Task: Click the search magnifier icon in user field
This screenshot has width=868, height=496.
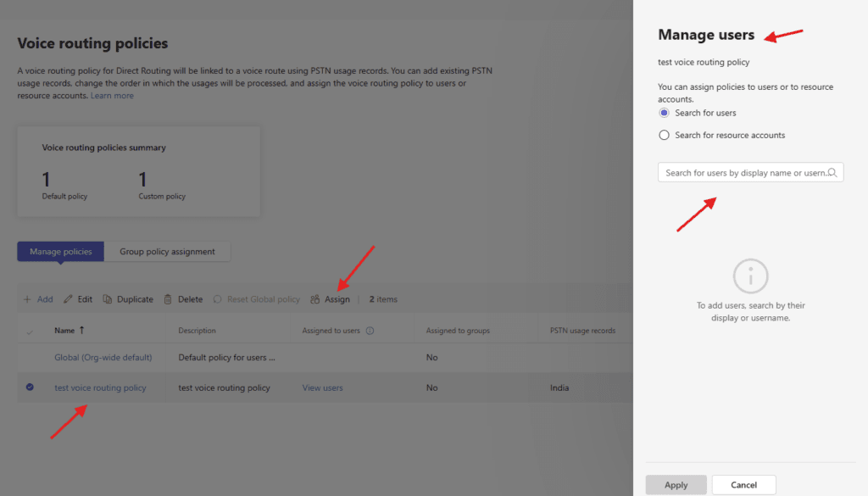Action: [x=832, y=173]
